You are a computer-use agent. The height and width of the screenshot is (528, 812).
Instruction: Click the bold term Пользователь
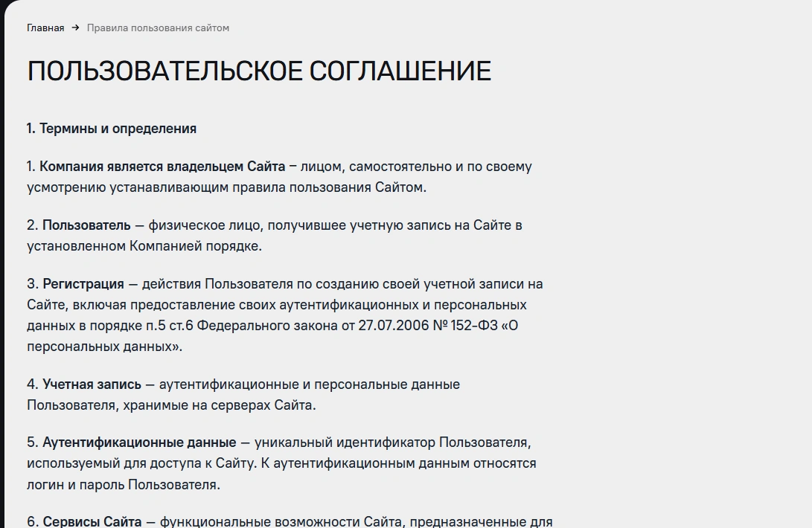[x=86, y=225]
